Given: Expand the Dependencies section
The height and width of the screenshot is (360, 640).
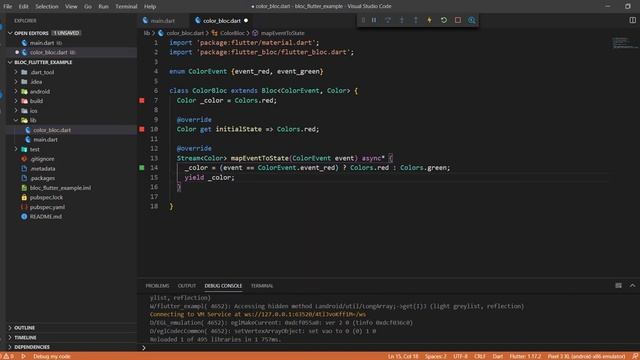Looking at the screenshot, I should point(32,347).
